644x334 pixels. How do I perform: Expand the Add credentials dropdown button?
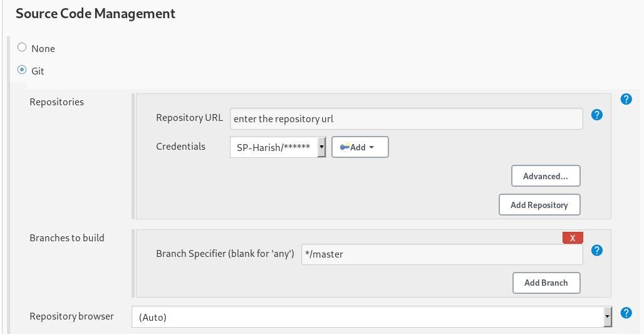[360, 147]
